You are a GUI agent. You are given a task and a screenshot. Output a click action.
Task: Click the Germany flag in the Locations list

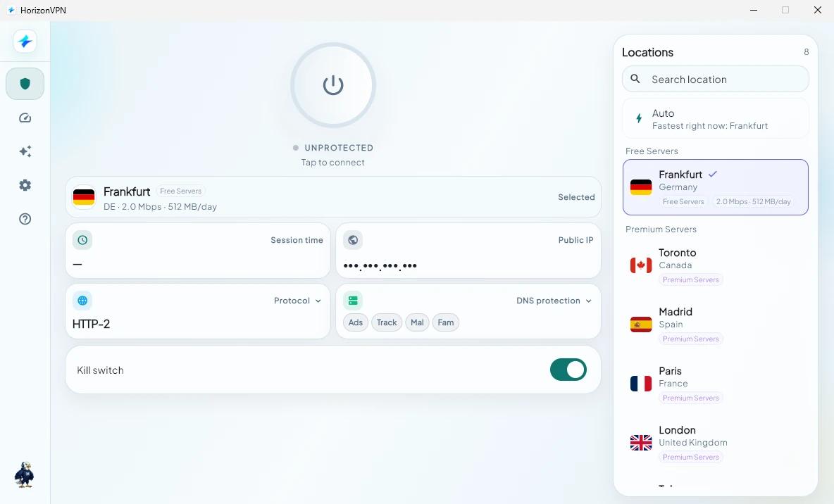(641, 187)
